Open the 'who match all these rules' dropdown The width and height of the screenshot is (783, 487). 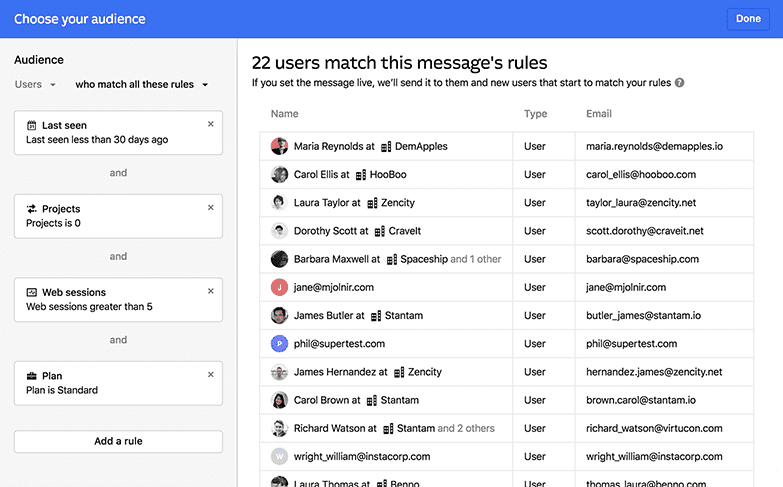coord(141,85)
